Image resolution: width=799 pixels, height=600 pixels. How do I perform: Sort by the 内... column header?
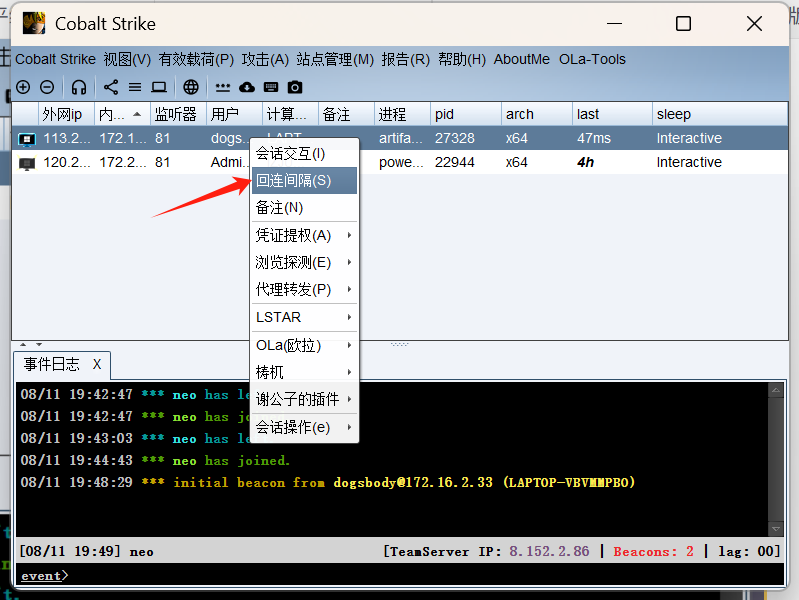[x=122, y=114]
